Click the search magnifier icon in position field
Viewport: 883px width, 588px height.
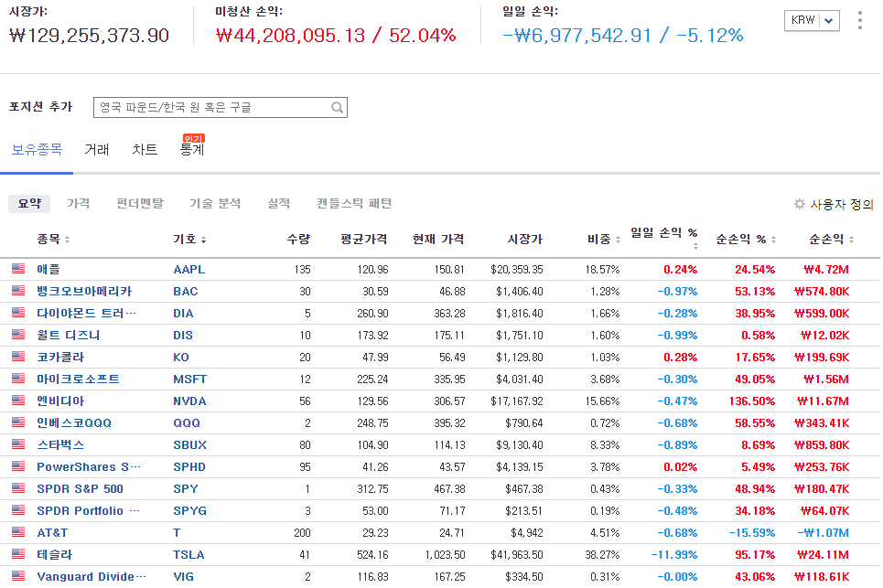337,108
